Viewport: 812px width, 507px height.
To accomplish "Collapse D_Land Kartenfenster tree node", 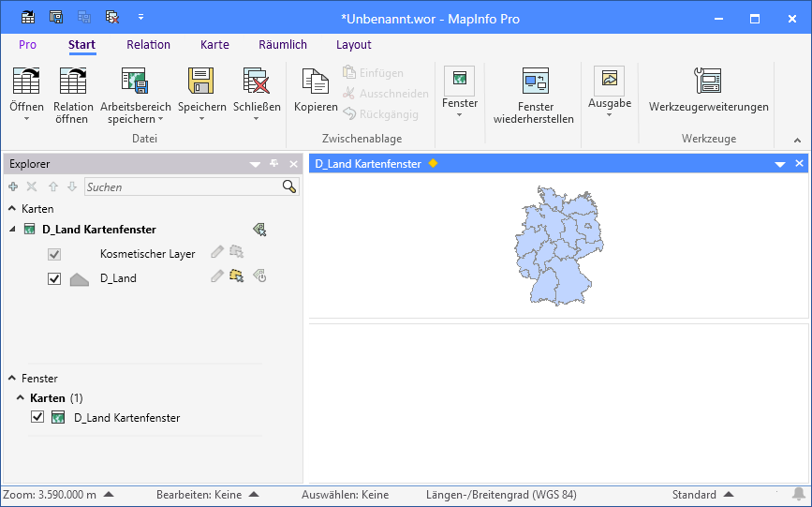I will click(12, 230).
